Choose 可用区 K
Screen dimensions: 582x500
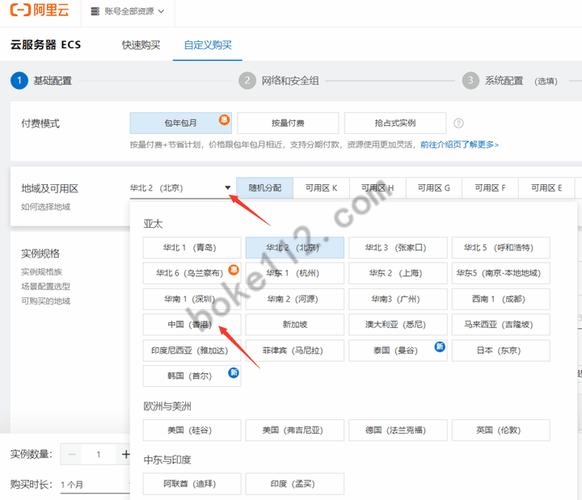[x=321, y=188]
